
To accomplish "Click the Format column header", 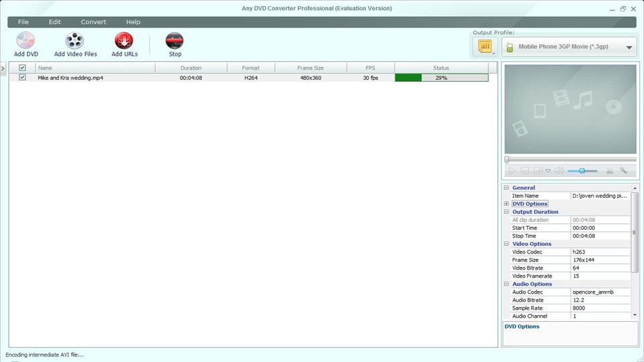I will pos(250,68).
